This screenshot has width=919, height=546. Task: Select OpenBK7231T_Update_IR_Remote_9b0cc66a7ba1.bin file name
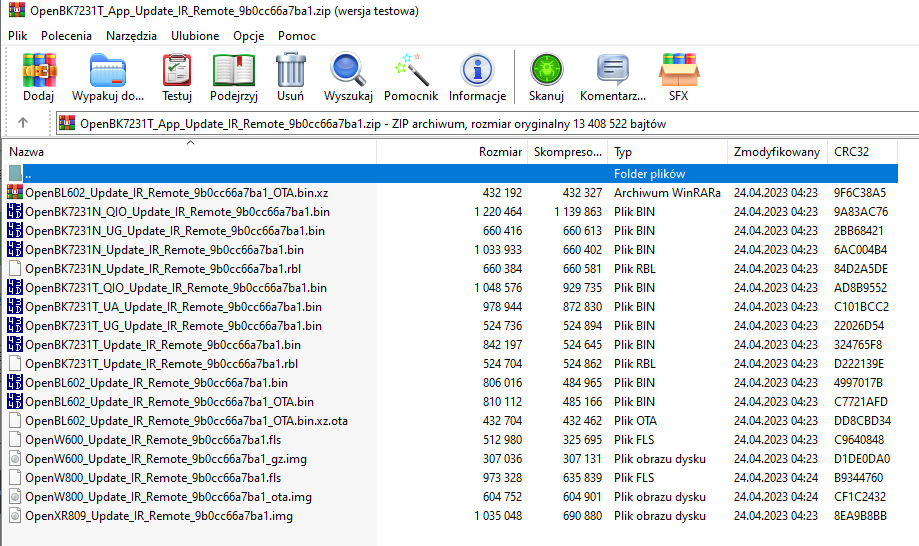(163, 345)
